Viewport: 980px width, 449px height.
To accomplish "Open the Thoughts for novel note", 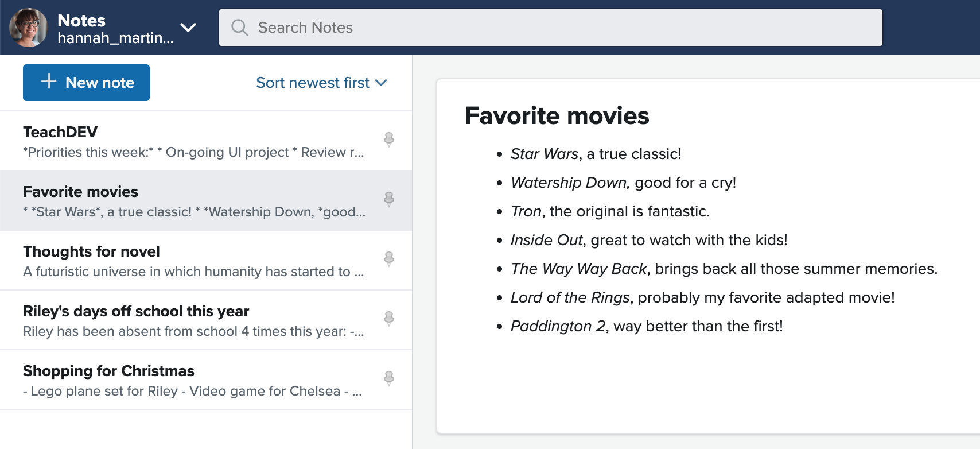I will pyautogui.click(x=206, y=260).
